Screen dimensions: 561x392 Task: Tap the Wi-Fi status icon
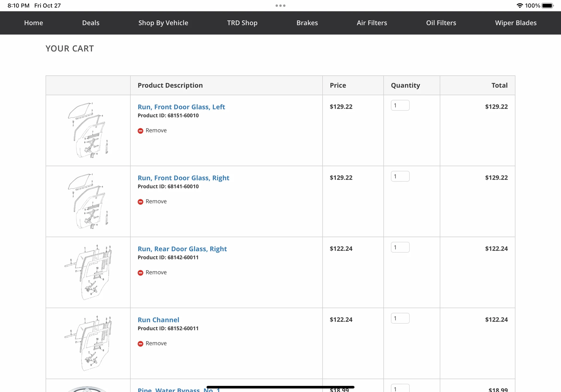click(520, 6)
